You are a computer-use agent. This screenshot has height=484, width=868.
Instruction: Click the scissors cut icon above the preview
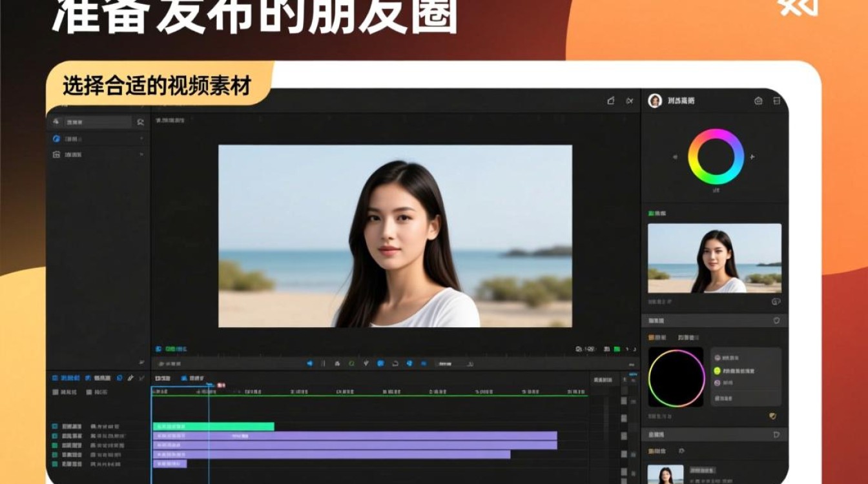[x=630, y=101]
